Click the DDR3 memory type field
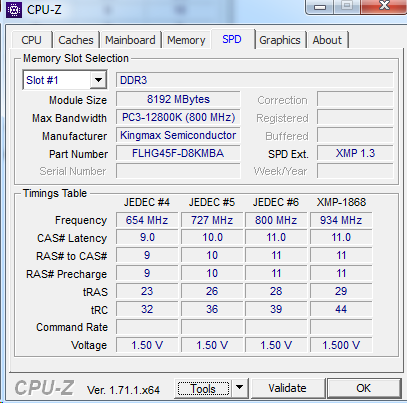The height and width of the screenshot is (403, 407). 255,80
